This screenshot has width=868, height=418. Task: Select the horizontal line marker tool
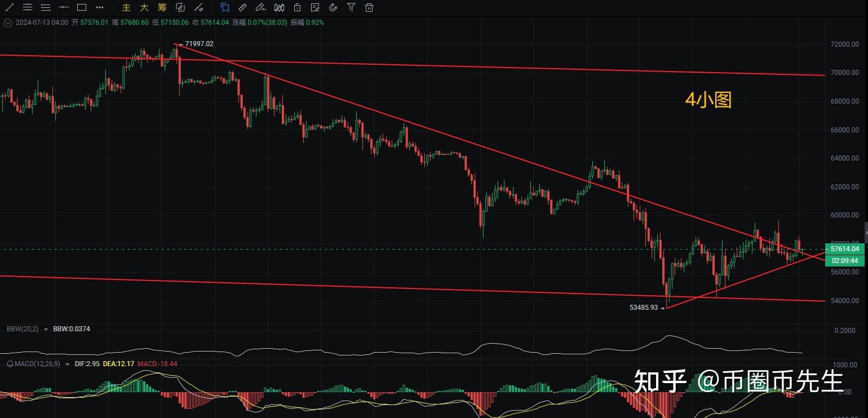64,7
